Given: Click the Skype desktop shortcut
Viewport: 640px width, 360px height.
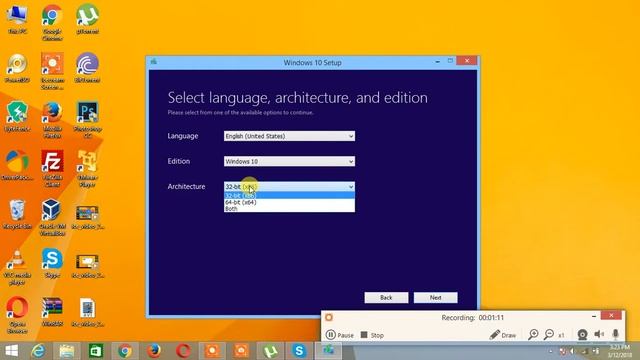Looking at the screenshot, I should coord(52,263).
